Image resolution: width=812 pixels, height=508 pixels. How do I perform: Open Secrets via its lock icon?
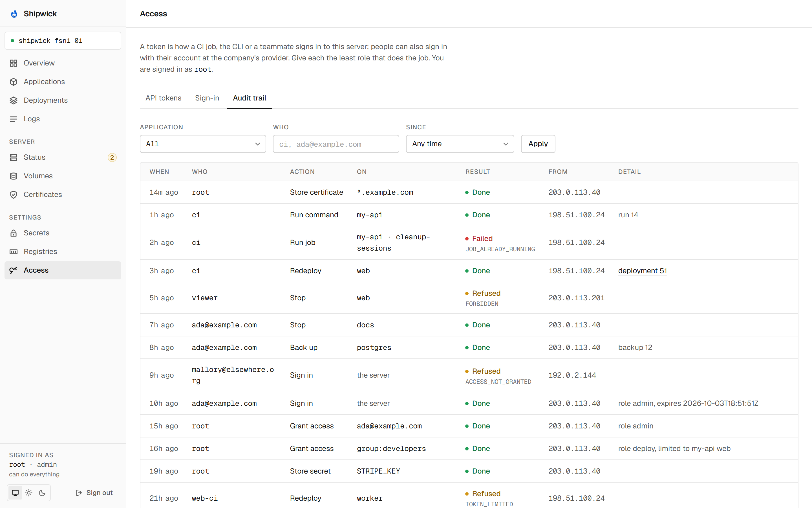pos(14,233)
